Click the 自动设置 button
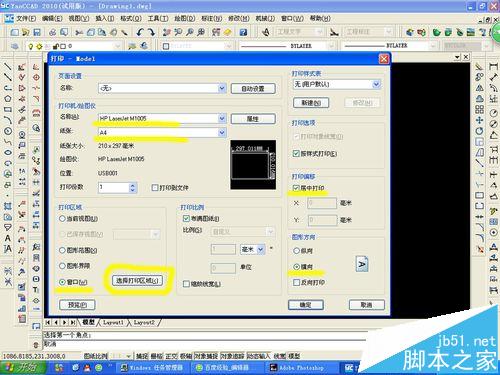This screenshot has width=500, height=375. coord(253,88)
